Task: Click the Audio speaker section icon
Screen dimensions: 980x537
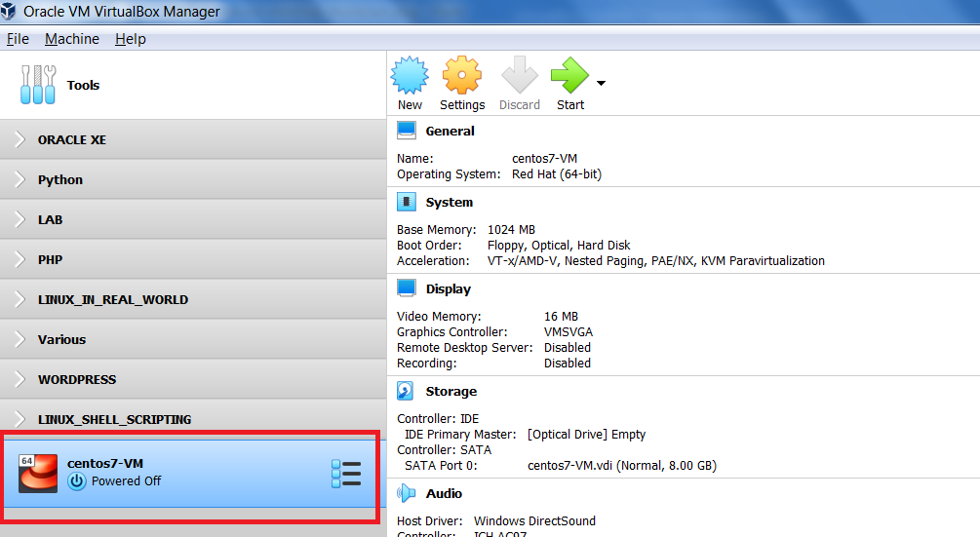Action: (407, 493)
